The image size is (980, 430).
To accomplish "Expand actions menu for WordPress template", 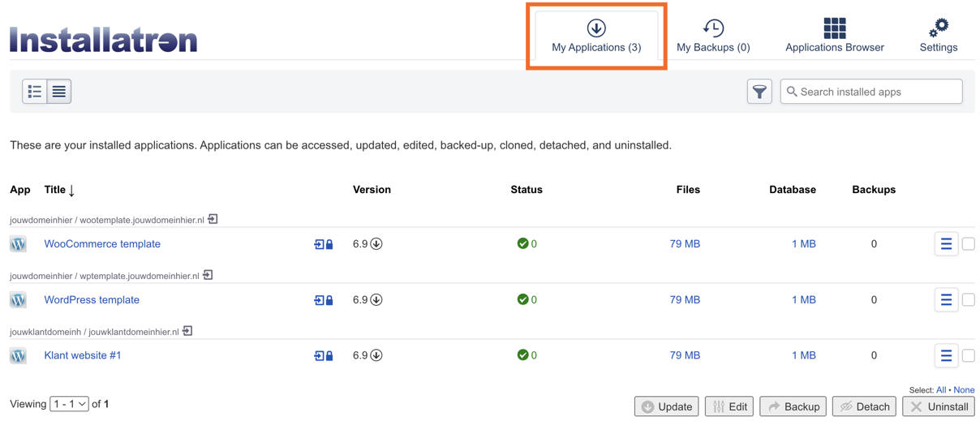I will click(x=946, y=300).
